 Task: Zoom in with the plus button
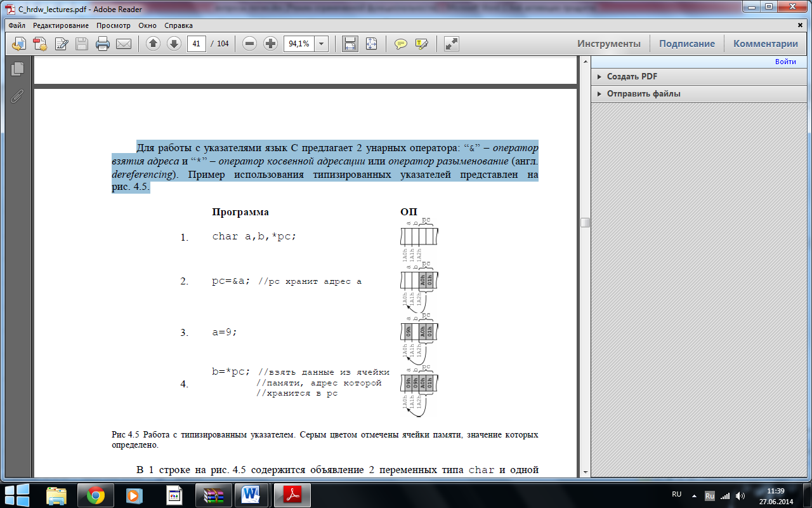pos(271,44)
